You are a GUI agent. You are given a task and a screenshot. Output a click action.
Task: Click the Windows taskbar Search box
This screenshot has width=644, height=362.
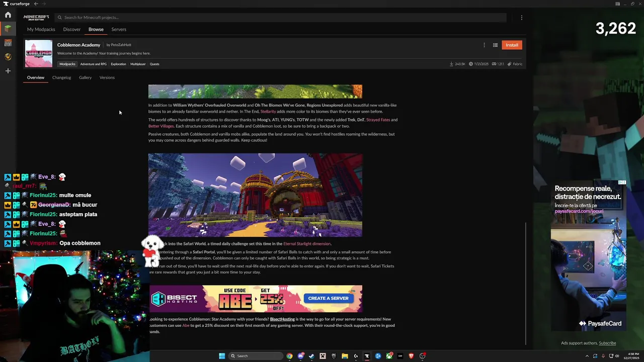point(256,356)
